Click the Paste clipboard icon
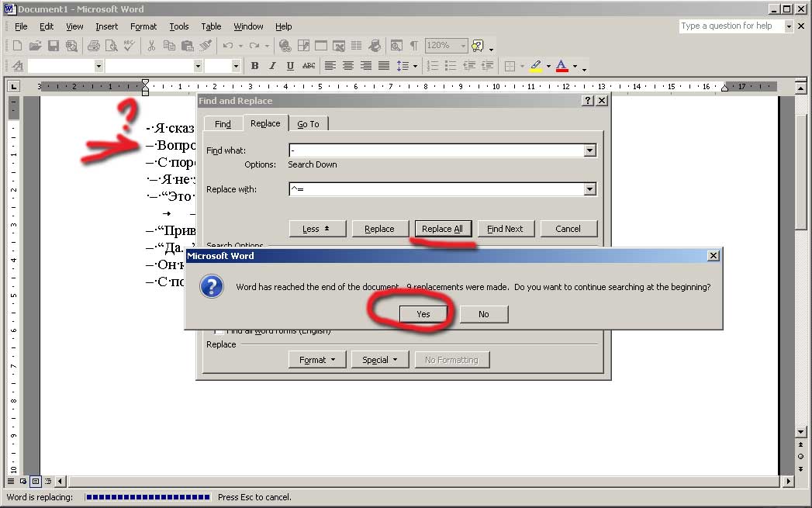Screen dimensions: 812x508 (188, 46)
